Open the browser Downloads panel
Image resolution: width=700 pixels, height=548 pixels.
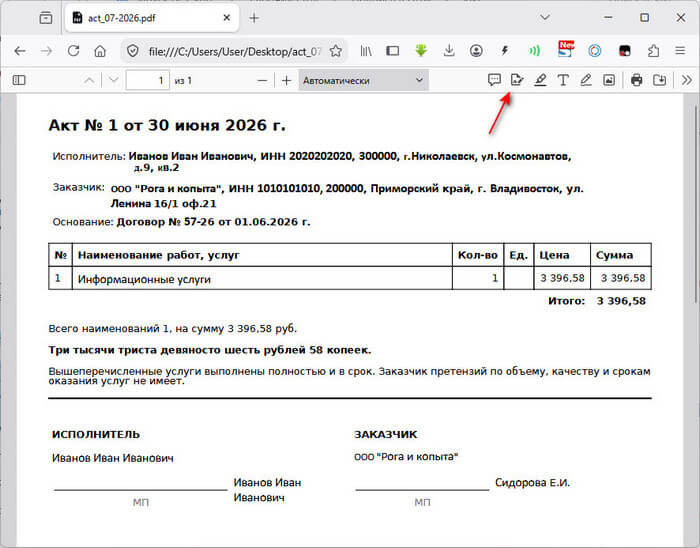449,51
